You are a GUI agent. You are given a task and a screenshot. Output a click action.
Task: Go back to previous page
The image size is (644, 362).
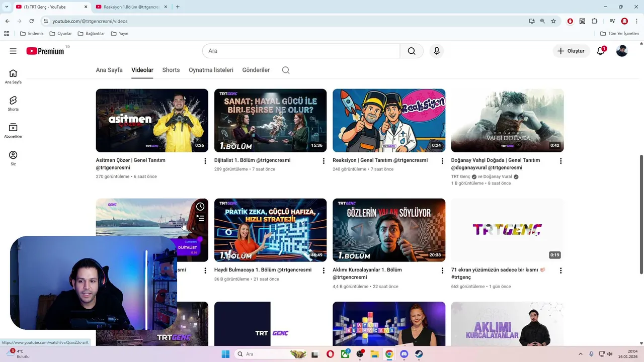[x=7, y=21]
